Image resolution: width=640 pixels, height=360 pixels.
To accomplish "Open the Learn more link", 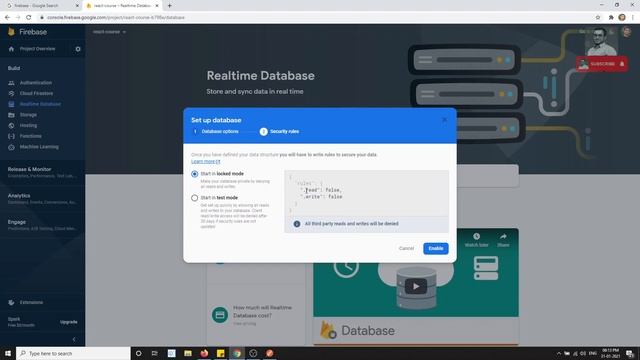I will pos(206,162).
